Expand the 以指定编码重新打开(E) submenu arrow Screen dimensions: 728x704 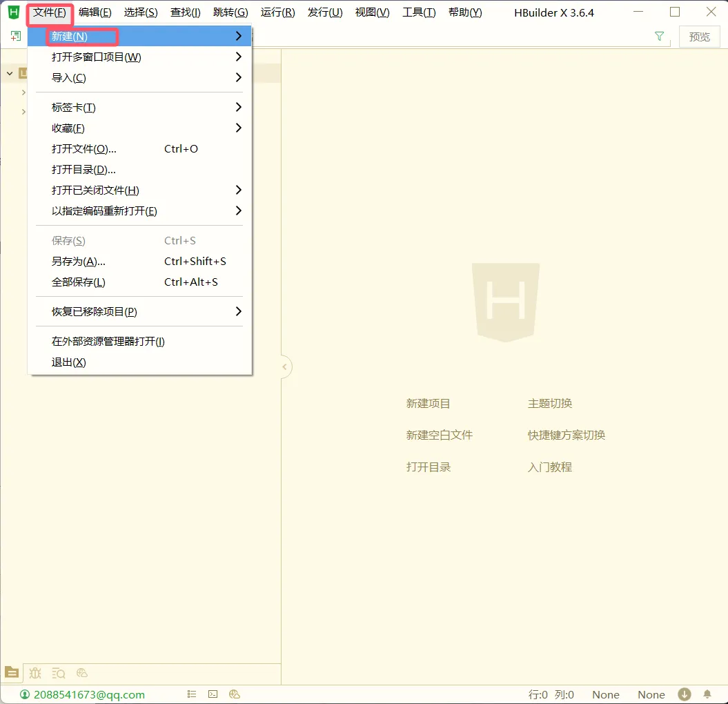[x=238, y=211]
